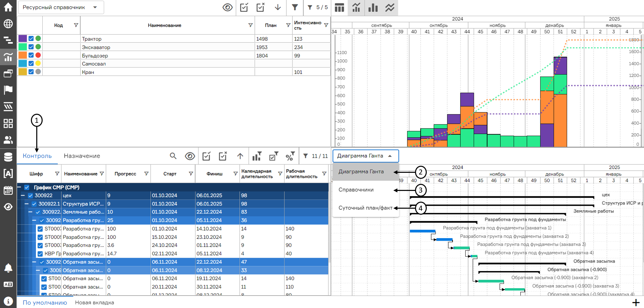The image size is (644, 308).
Task: Select Диаграмма Ганта menu option
Action: pos(366,172)
